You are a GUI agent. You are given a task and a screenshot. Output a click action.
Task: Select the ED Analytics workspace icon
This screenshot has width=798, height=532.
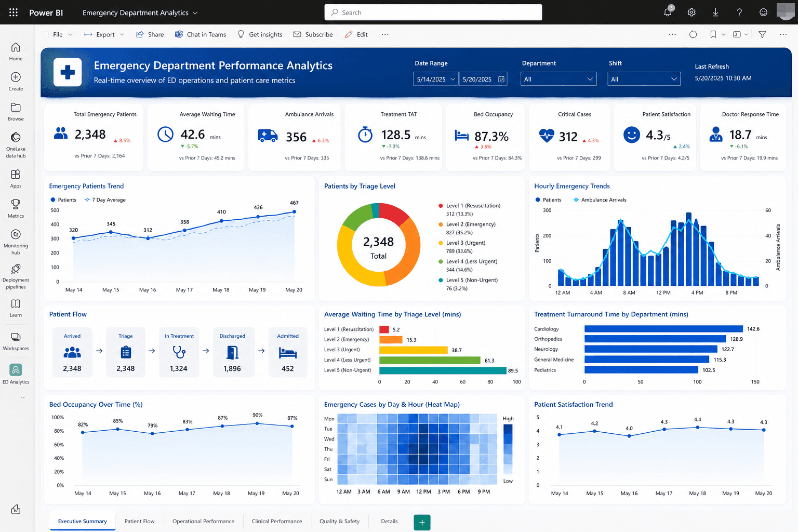16,370
